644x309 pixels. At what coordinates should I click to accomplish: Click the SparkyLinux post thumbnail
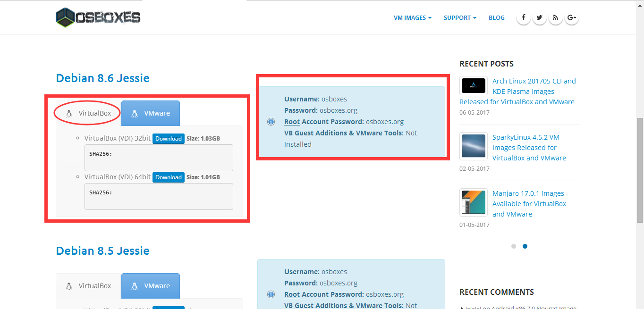click(x=474, y=146)
